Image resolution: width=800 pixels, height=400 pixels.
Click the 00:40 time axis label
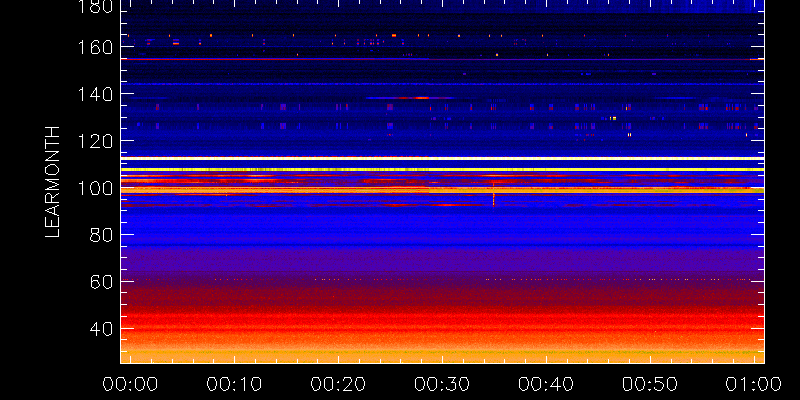click(546, 384)
